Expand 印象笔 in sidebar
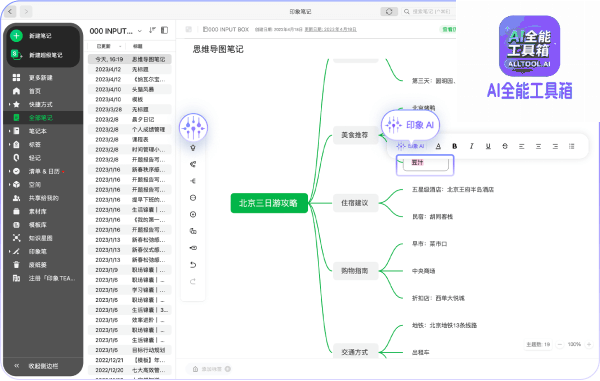Viewport: 600px width, 381px height. pyautogui.click(x=9, y=251)
